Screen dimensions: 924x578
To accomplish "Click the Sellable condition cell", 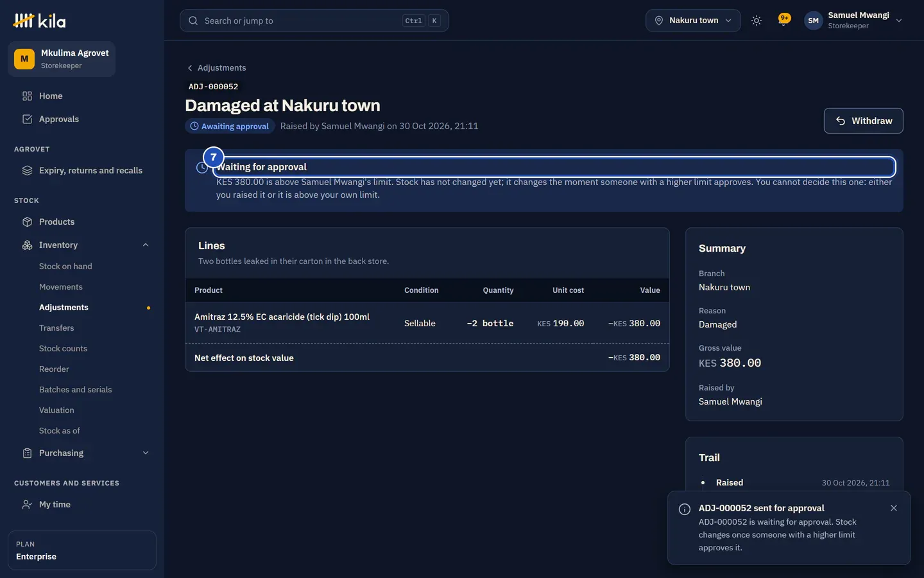I will pos(420,323).
